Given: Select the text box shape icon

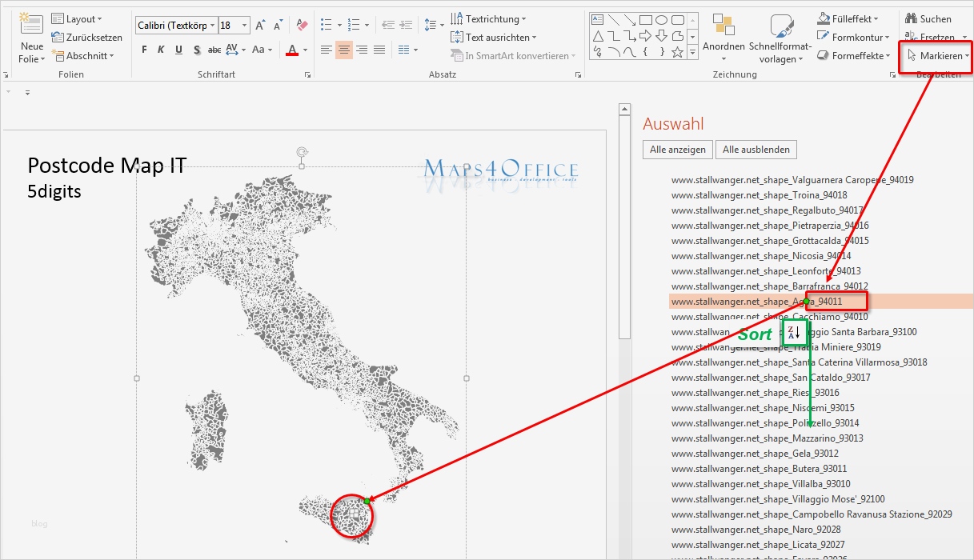Looking at the screenshot, I should click(x=597, y=20).
